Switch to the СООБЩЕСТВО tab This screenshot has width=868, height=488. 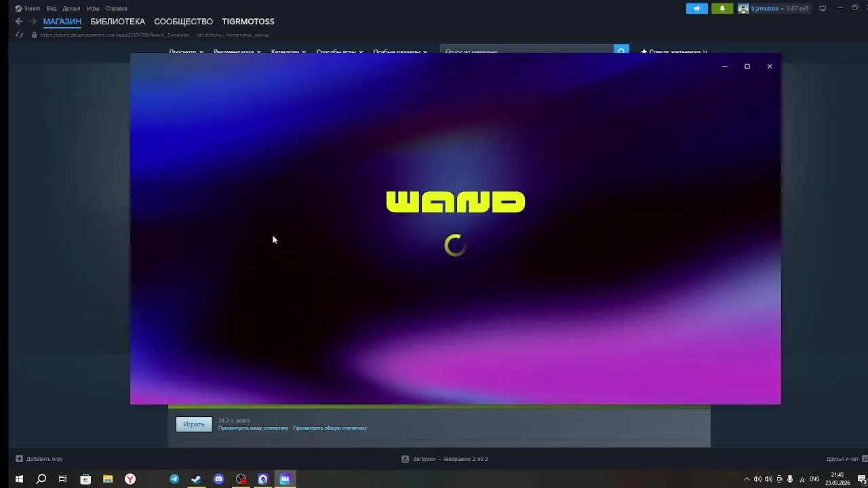[184, 22]
